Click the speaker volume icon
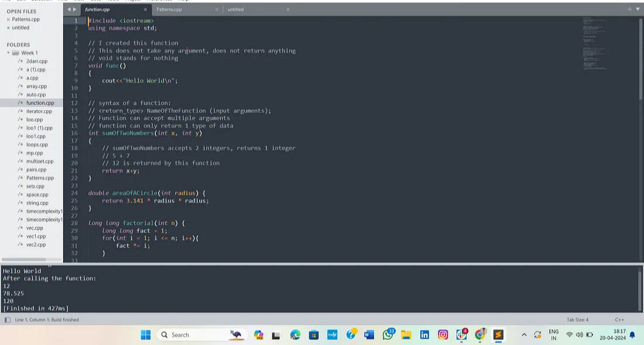This screenshot has height=345, width=644. 580,334
